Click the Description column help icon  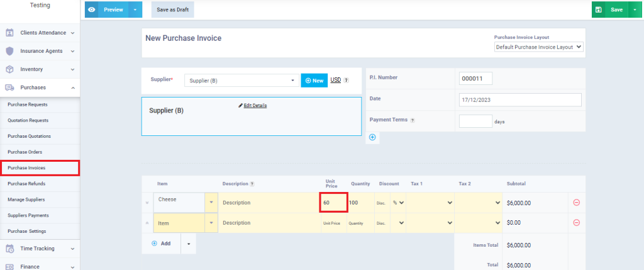pyautogui.click(x=252, y=184)
